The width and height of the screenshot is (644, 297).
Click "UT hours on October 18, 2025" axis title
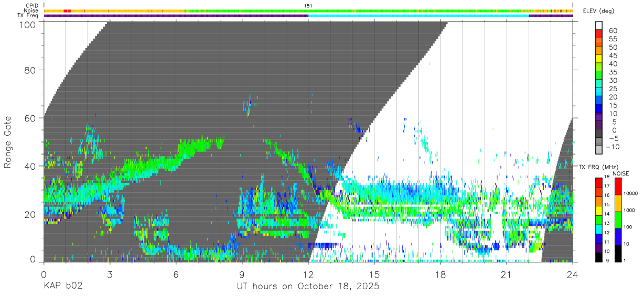tap(308, 287)
